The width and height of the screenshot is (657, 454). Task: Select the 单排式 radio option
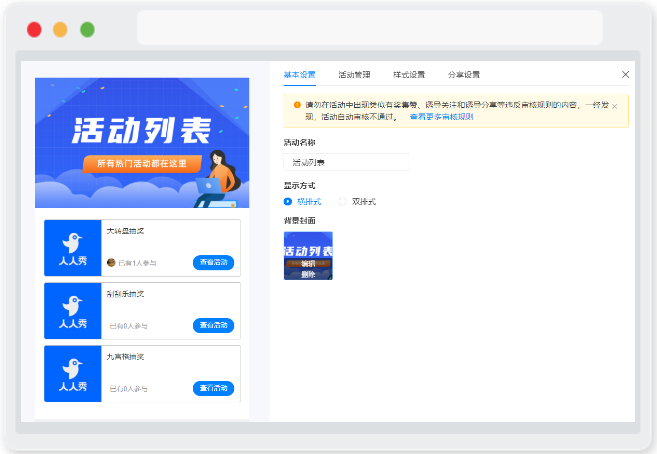(287, 201)
